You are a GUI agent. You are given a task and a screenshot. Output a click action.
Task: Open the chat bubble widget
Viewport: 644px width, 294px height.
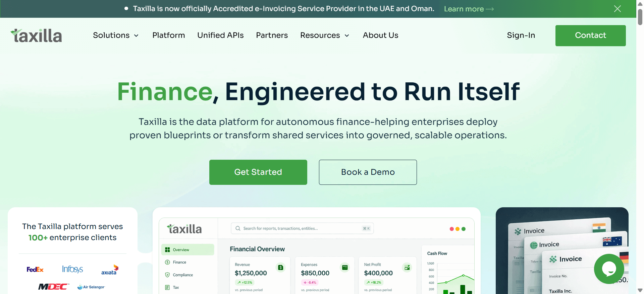(609, 269)
